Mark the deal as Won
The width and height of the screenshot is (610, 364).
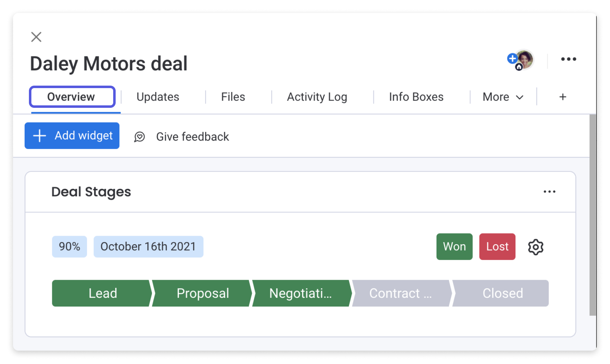point(454,247)
